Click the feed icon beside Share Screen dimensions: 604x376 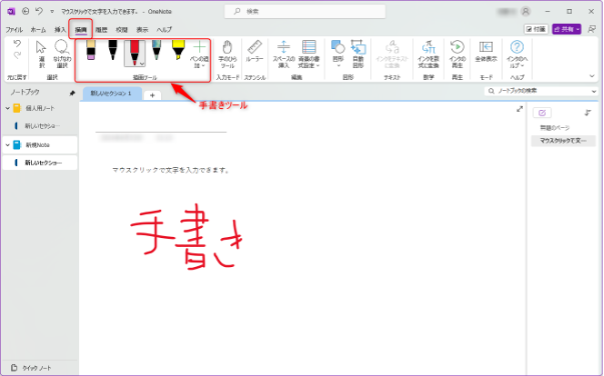tap(591, 29)
